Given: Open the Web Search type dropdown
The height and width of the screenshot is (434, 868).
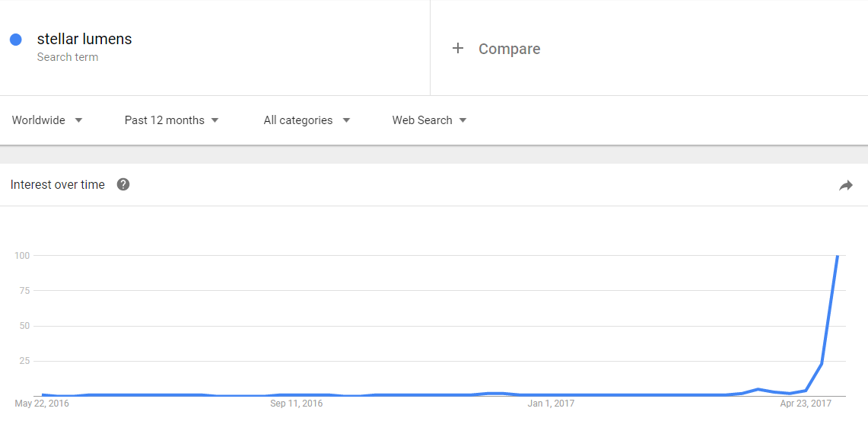Looking at the screenshot, I should 429,120.
